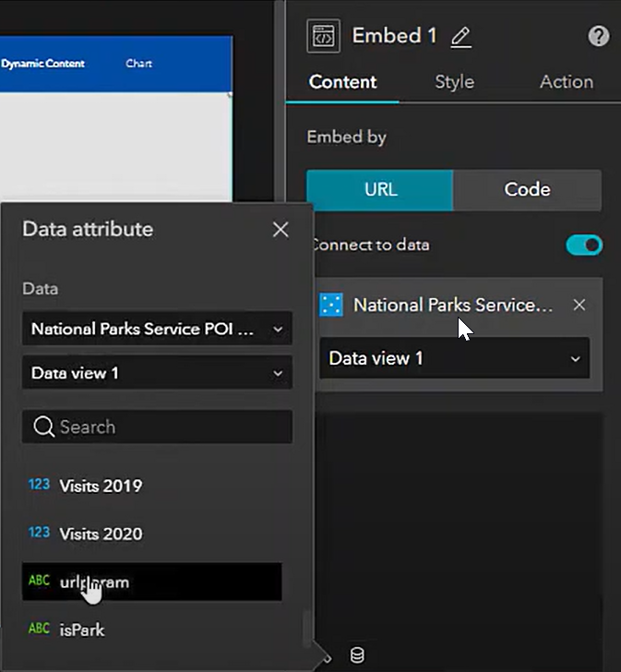The width and height of the screenshot is (621, 672).
Task: Click the National Parks Service layer icon
Action: pos(331,305)
